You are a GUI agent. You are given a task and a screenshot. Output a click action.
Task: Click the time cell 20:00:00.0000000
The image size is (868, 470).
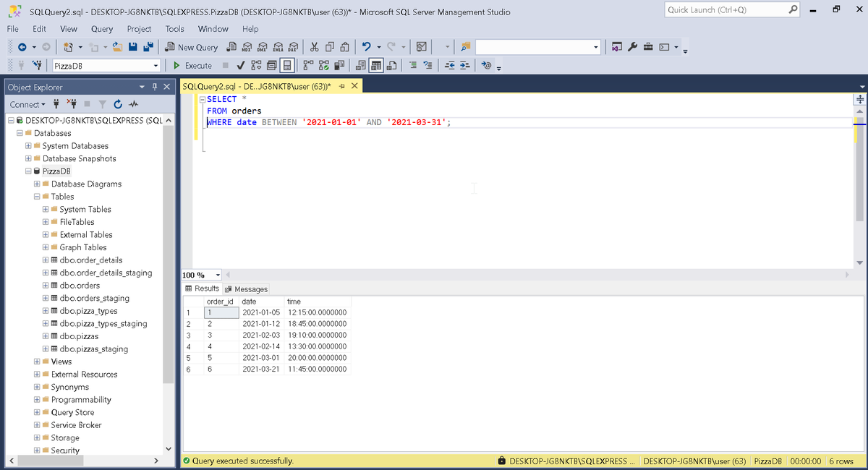(318, 359)
